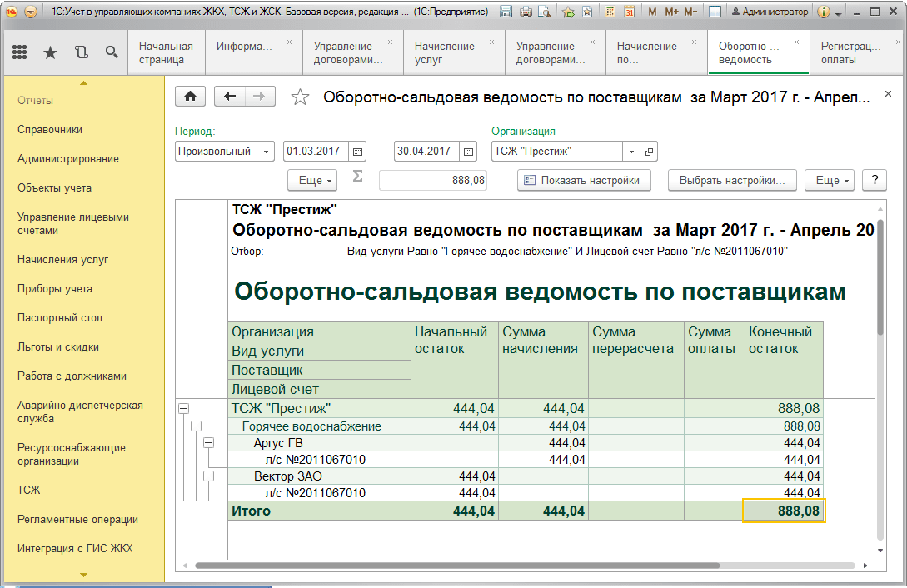Open title bar dropdown next to info icon
Viewport: 907px width, 588px height.
click(839, 12)
